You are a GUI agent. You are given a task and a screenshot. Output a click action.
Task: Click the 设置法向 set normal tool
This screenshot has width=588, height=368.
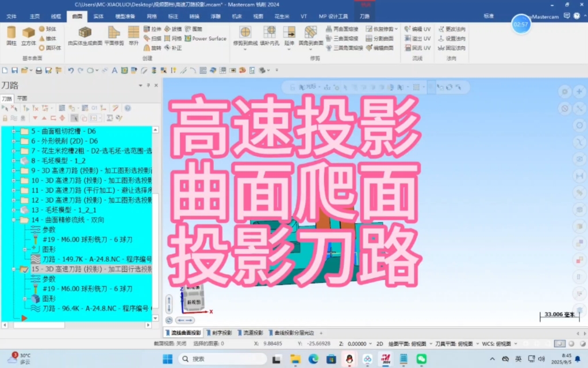pos(452,39)
